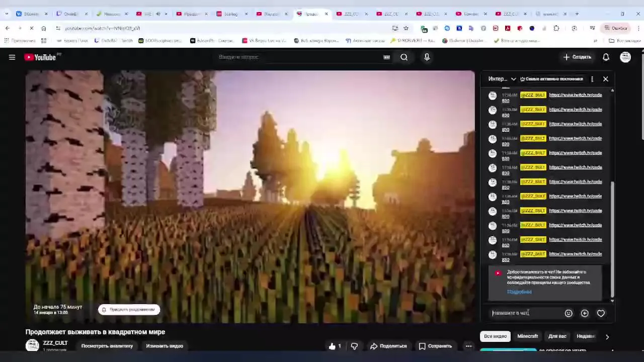Viewport: 644px width, 362px height.
Task: Go to YouTube home via logo
Action: [40, 57]
